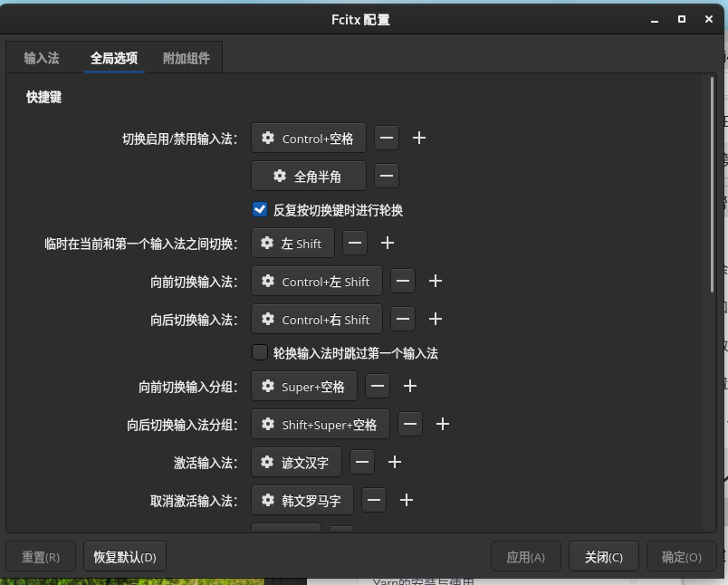Remove the 韩文罗马字 shortcut with its minus icon
728x585 pixels.
pos(374,500)
